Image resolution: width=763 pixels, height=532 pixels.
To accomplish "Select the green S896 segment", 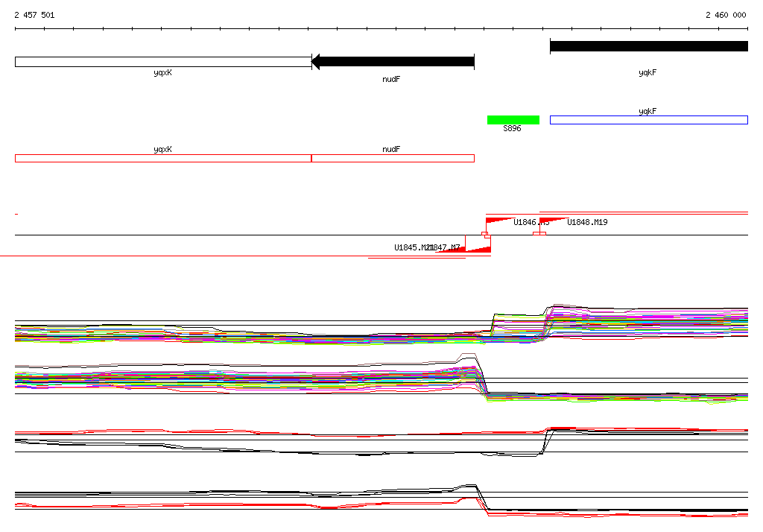I will coord(513,120).
